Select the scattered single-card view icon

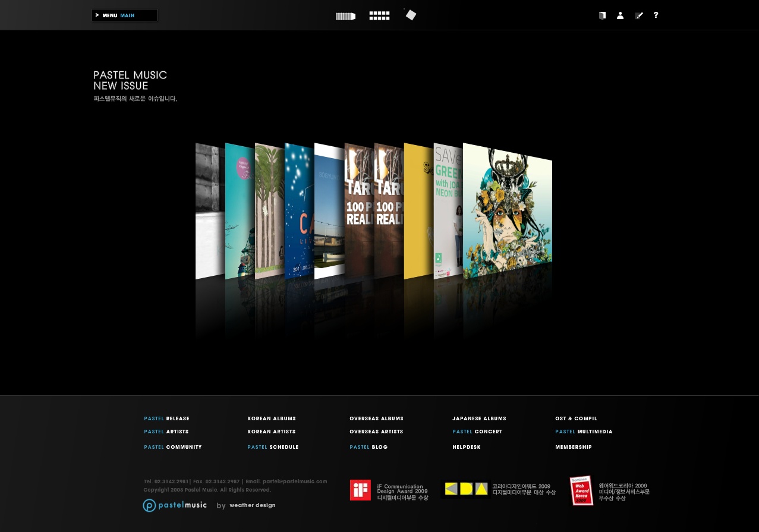pyautogui.click(x=411, y=15)
